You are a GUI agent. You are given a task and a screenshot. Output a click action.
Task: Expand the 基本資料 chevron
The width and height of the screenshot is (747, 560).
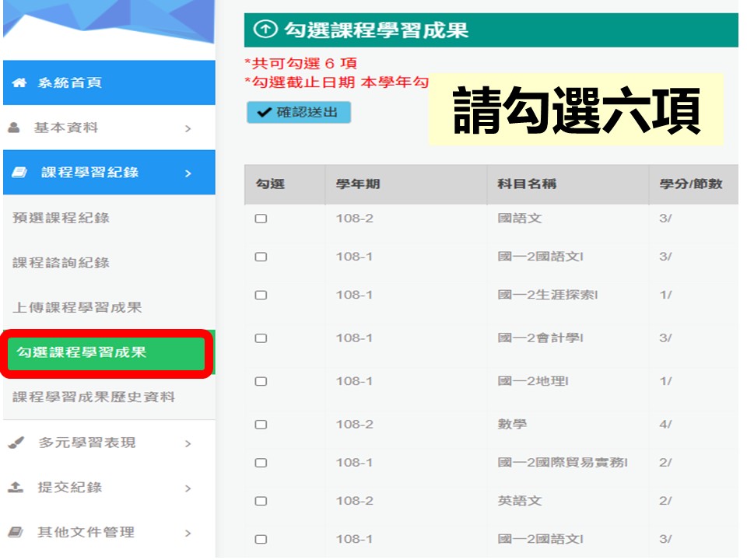(x=188, y=128)
